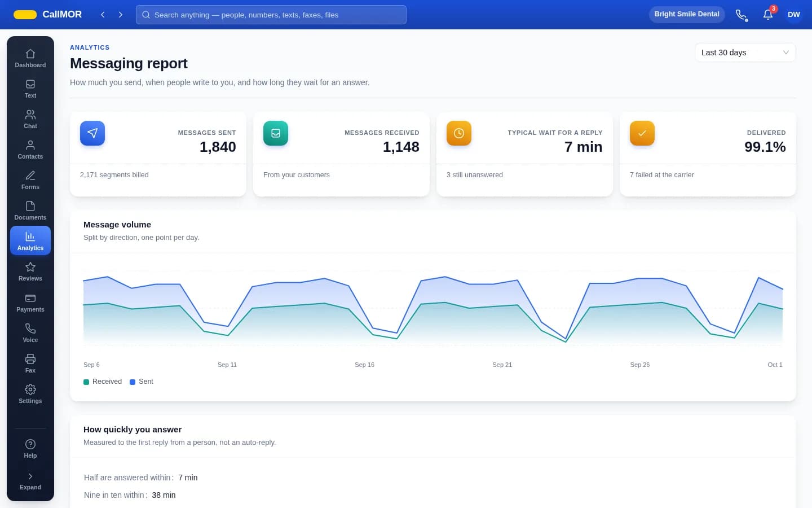Click the Message volume heading
812x508 pixels.
[117, 225]
